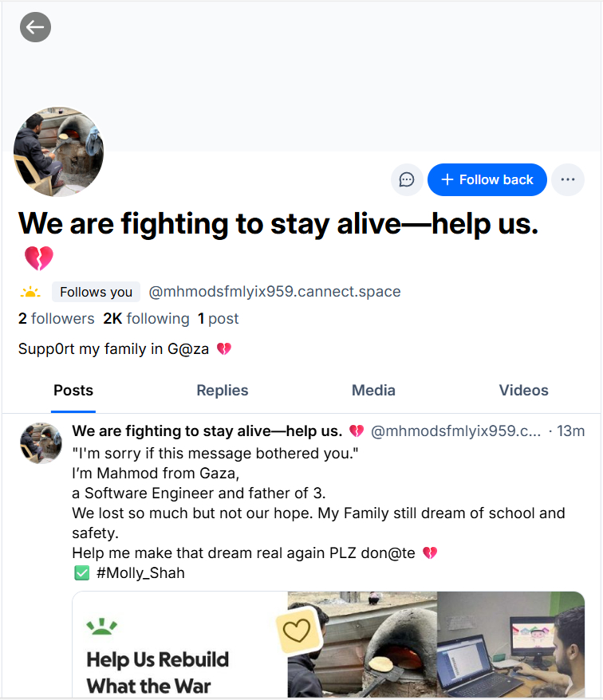
Task: Switch to the Posts tab
Action: pos(73,391)
